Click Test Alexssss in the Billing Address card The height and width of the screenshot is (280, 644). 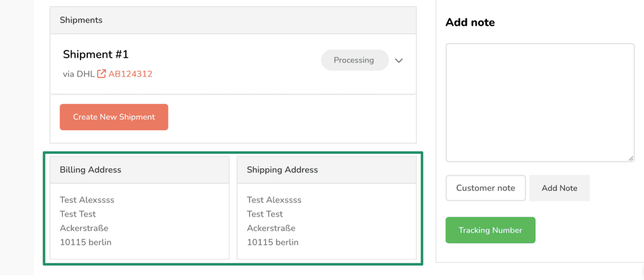[87, 200]
